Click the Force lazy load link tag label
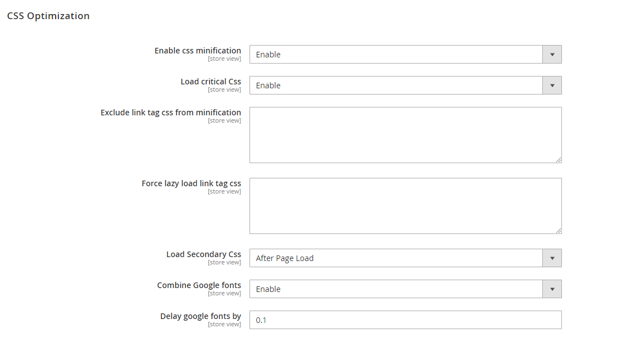This screenshot has height=337, width=644. pyautogui.click(x=191, y=183)
